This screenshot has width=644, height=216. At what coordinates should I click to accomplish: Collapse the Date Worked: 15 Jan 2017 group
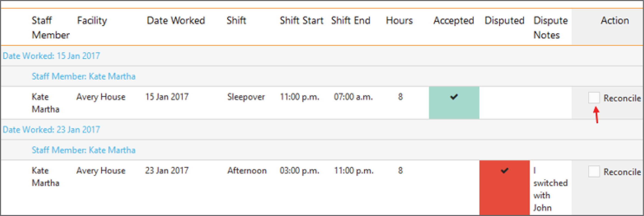point(51,56)
